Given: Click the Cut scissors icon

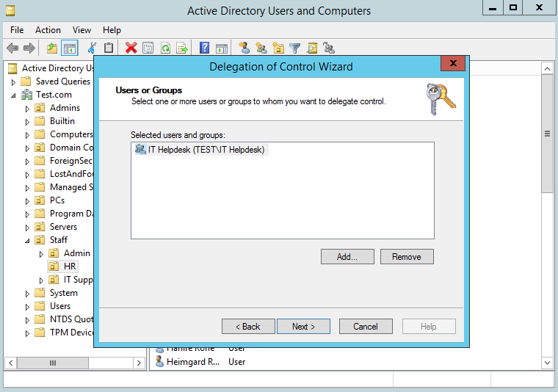Looking at the screenshot, I should pyautogui.click(x=92, y=48).
